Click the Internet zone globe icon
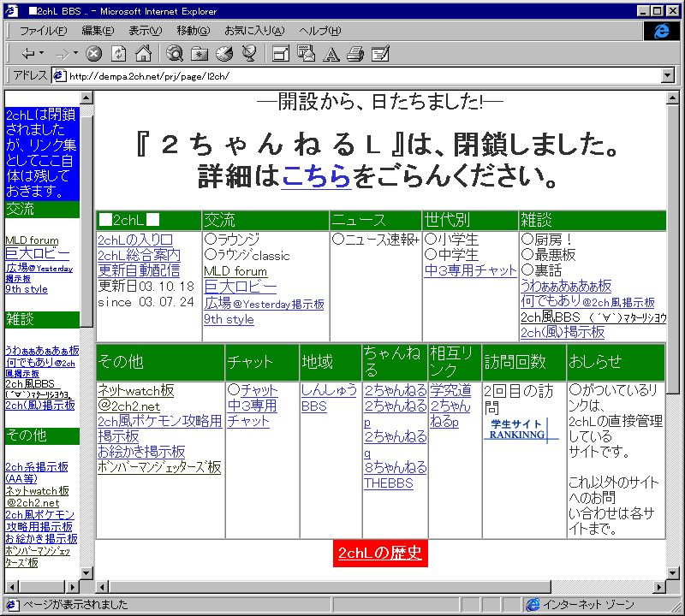 533,605
